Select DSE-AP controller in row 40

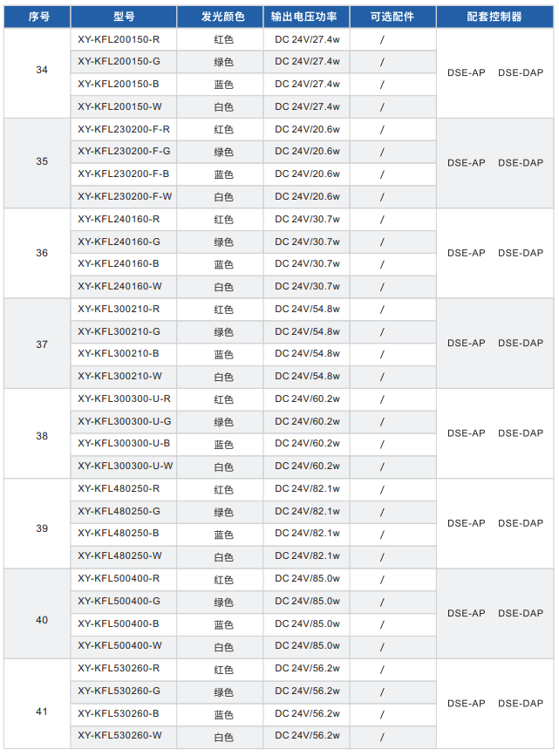(x=467, y=613)
